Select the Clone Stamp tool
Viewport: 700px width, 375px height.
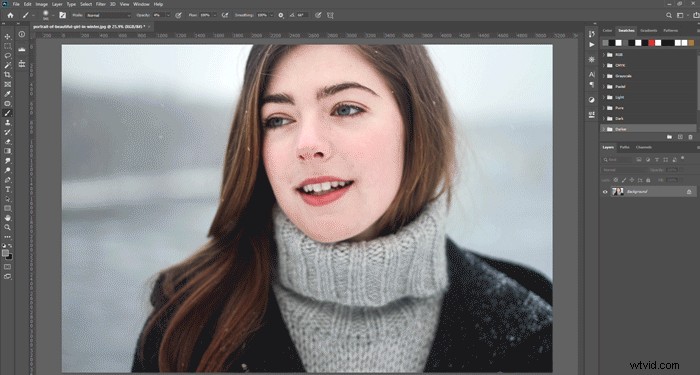coord(8,122)
